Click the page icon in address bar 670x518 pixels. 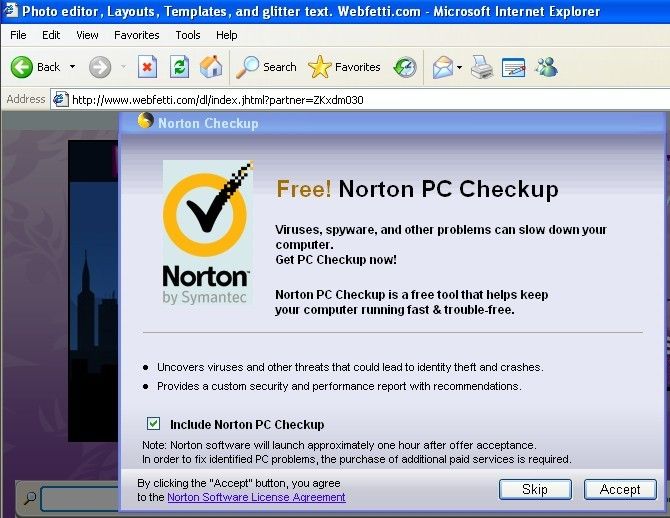click(x=60, y=100)
